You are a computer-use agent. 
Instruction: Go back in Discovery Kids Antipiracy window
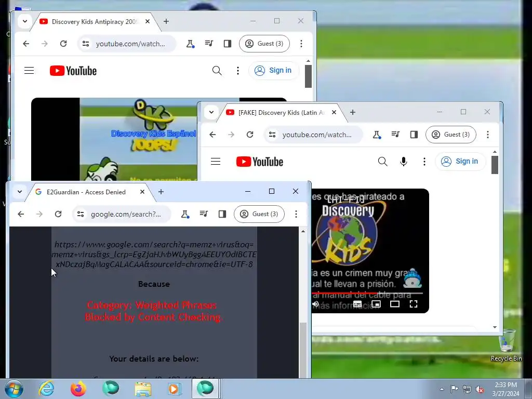click(26, 44)
